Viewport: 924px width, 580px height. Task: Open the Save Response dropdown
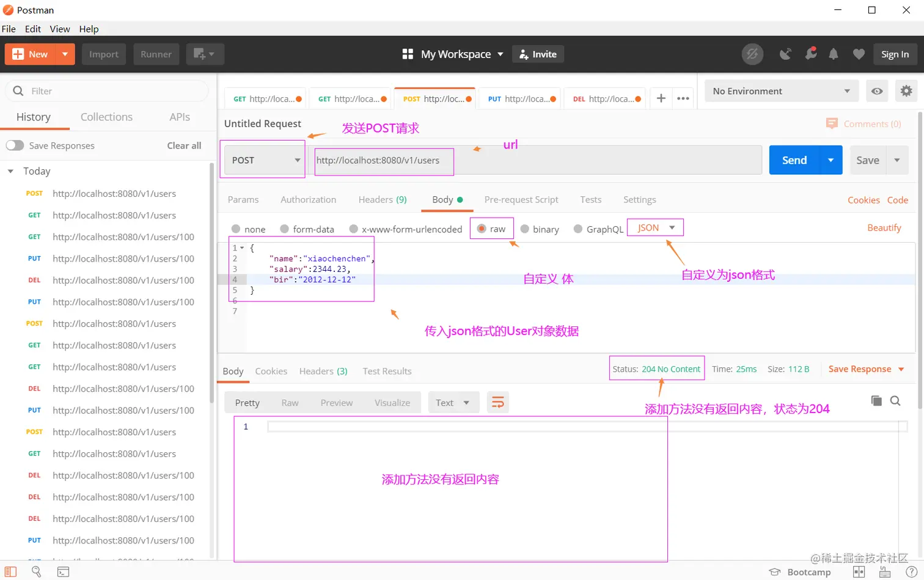866,369
